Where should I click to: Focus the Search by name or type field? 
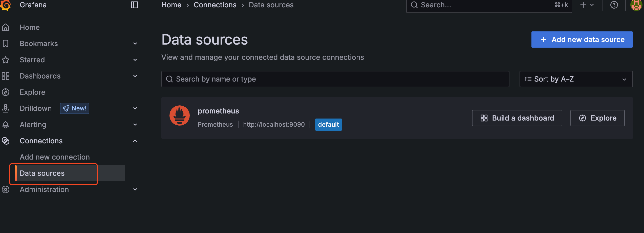(335, 79)
